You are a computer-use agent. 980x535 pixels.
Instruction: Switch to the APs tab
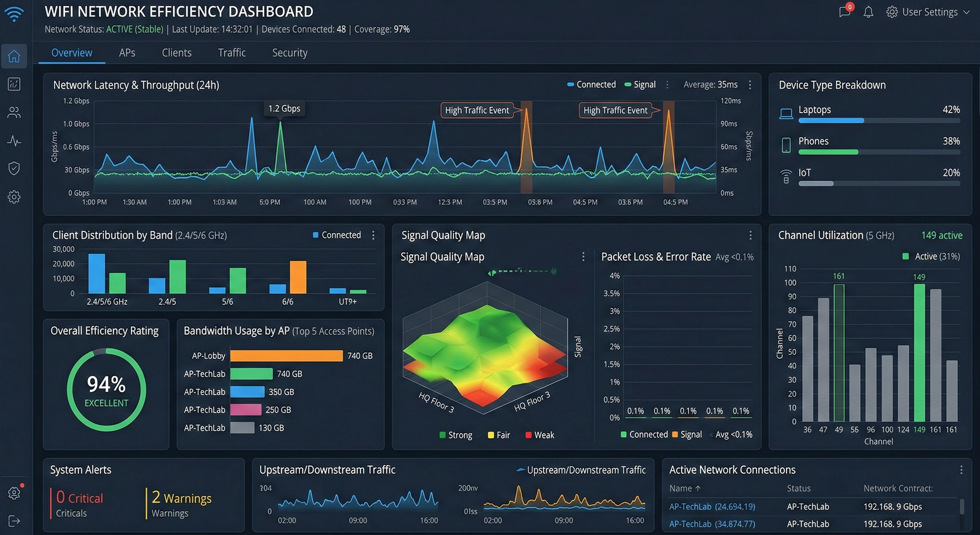point(127,53)
